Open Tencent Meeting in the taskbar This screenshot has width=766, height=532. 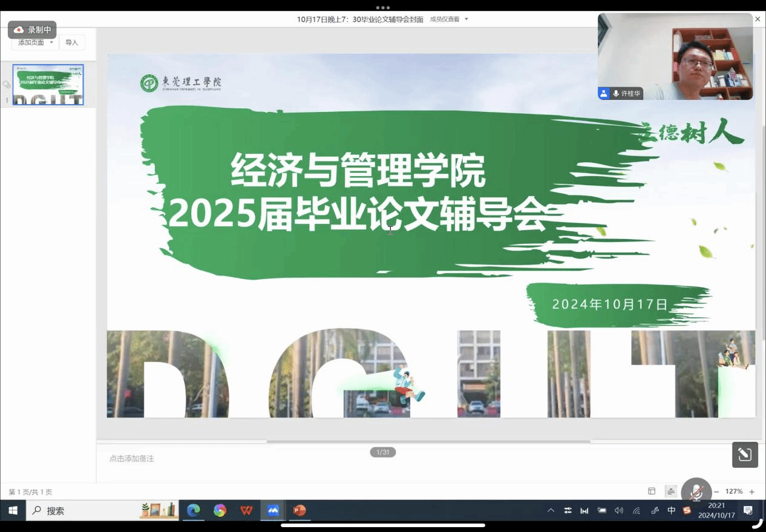(x=273, y=511)
